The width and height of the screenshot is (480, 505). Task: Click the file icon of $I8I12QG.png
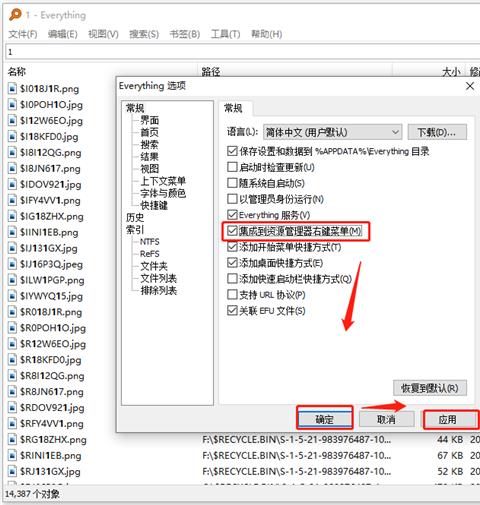pyautogui.click(x=12, y=153)
